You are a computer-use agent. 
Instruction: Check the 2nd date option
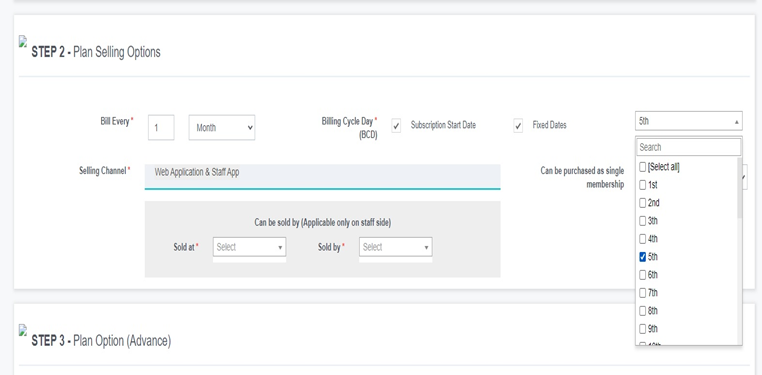(x=642, y=203)
